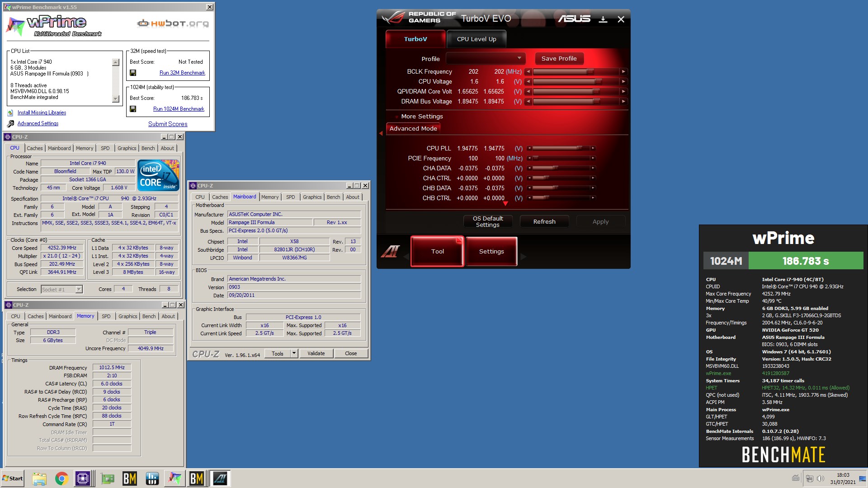Click the right scroll arrow of TurboV tool bar
The image size is (868, 488).
[524, 257]
